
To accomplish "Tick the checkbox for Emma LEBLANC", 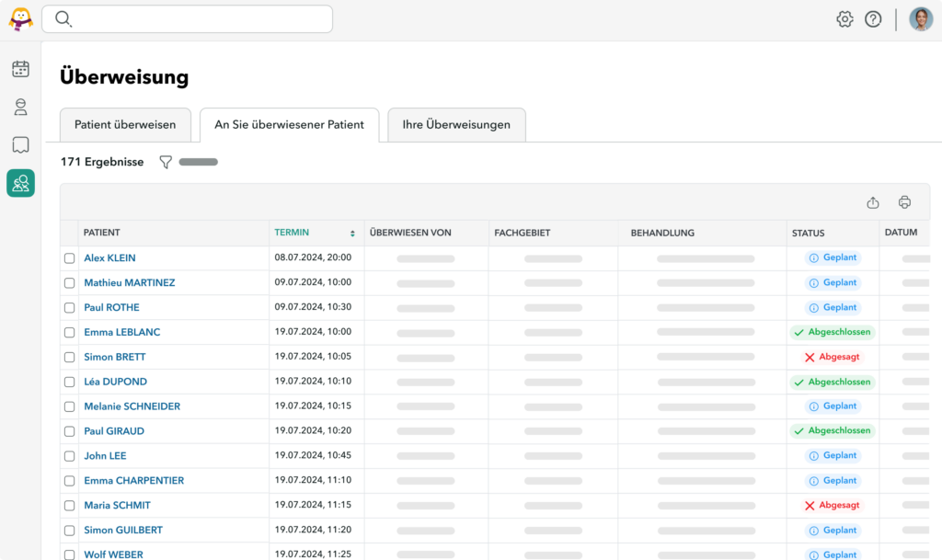I will (70, 333).
